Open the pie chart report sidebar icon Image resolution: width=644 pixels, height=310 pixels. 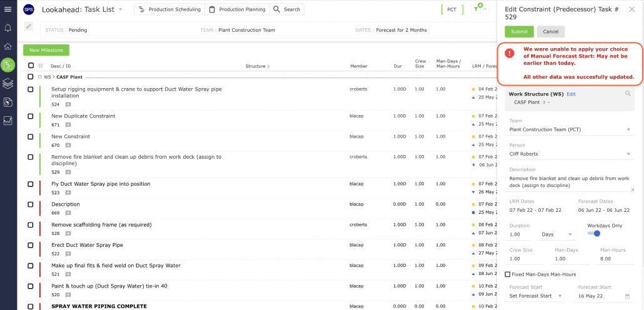click(8, 102)
